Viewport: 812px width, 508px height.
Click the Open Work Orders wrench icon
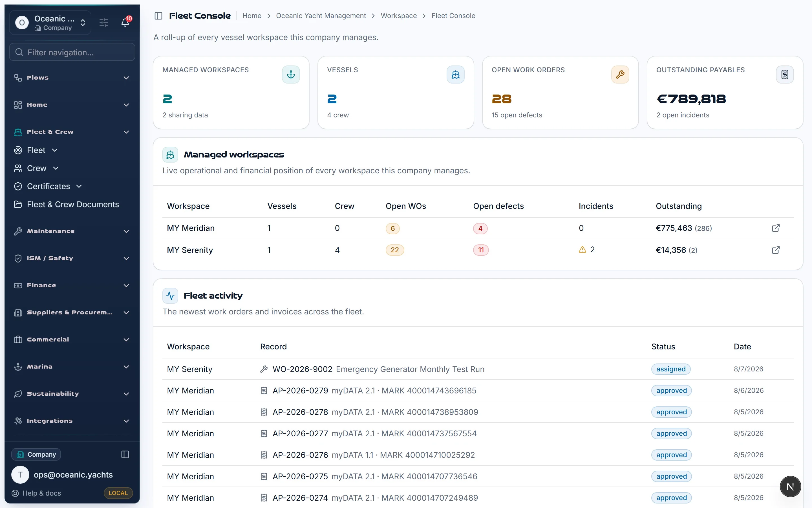620,75
